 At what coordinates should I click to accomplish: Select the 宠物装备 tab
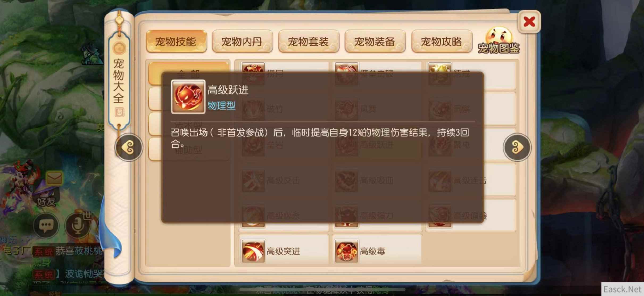click(375, 42)
